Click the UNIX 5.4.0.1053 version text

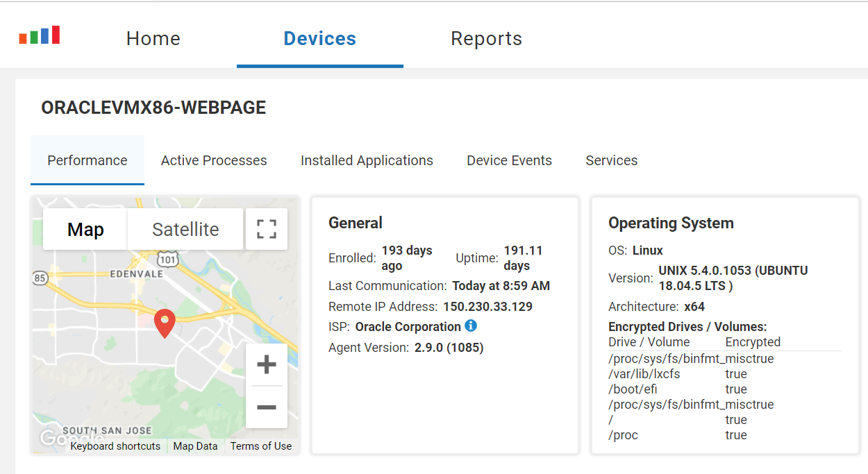coord(733,278)
